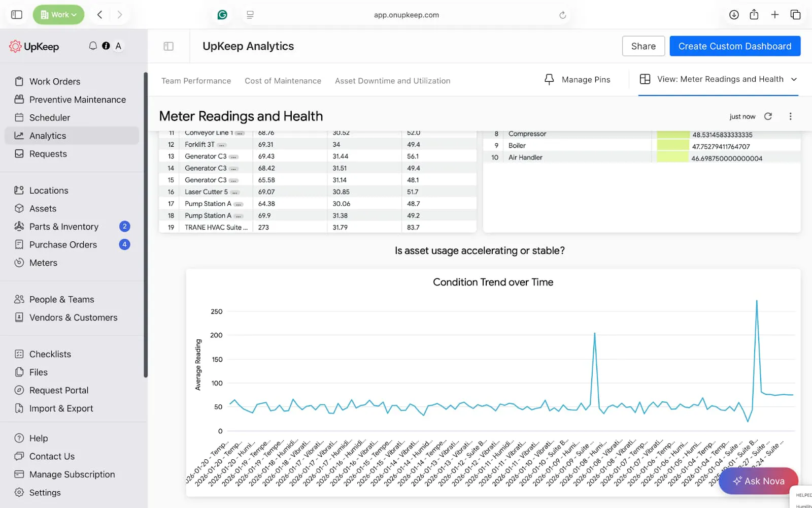This screenshot has width=812, height=508.
Task: Go to Work Orders in sidebar
Action: [x=55, y=81]
